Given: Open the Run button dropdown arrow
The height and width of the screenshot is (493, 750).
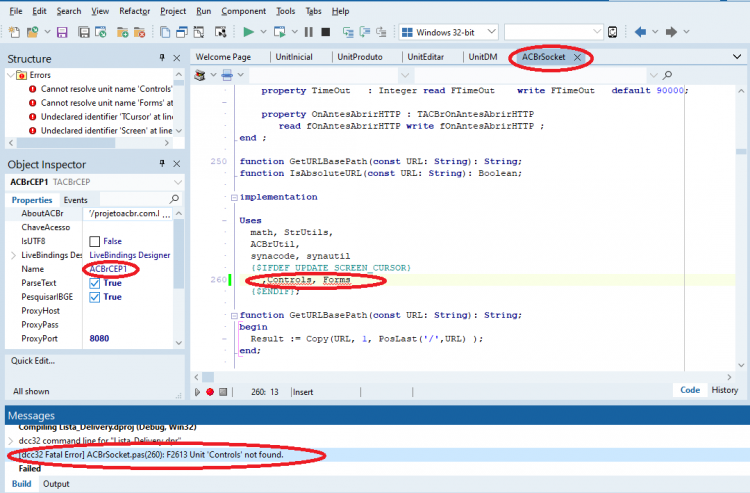Looking at the screenshot, I should (x=264, y=32).
